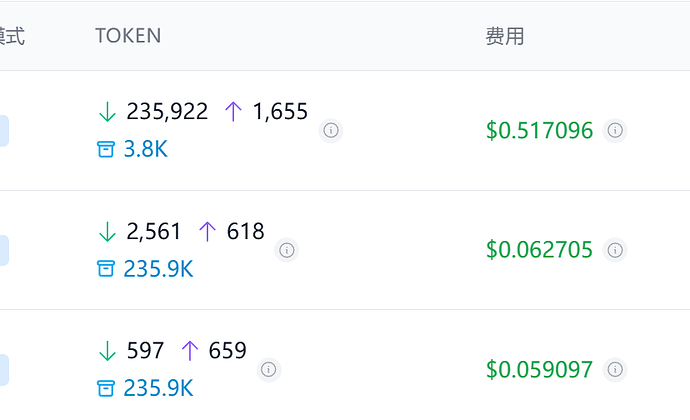Click the $0.062705 cost value
Image resolution: width=690 pixels, height=420 pixels.
[x=540, y=250]
